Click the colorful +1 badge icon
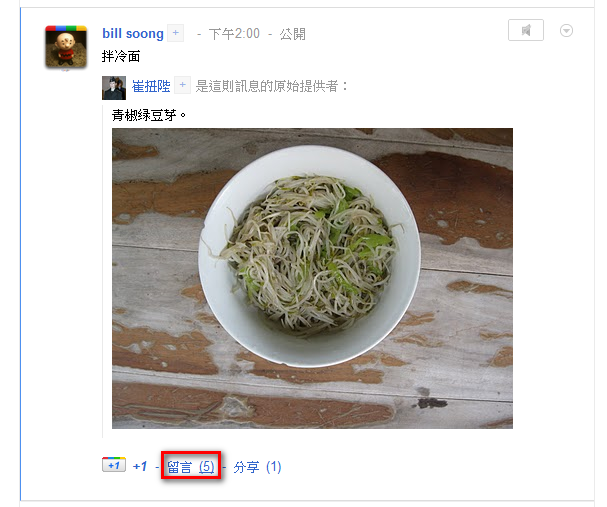The height and width of the screenshot is (507, 607). 114,464
